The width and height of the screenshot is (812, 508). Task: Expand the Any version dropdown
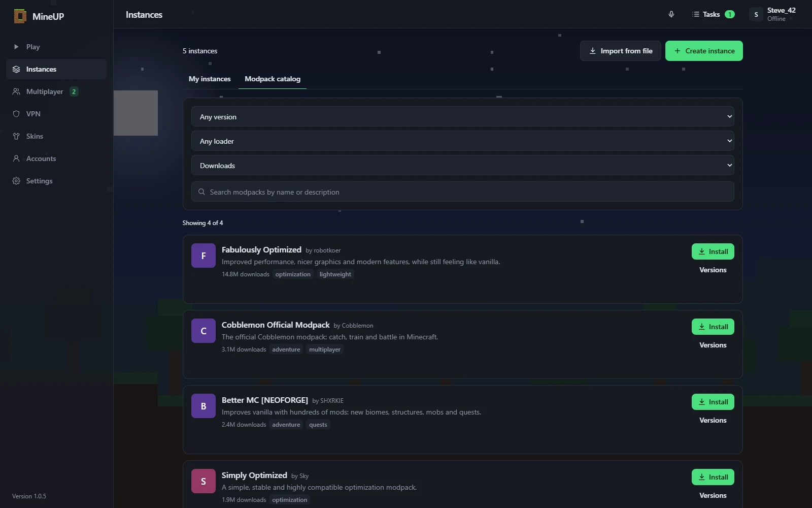click(x=462, y=116)
